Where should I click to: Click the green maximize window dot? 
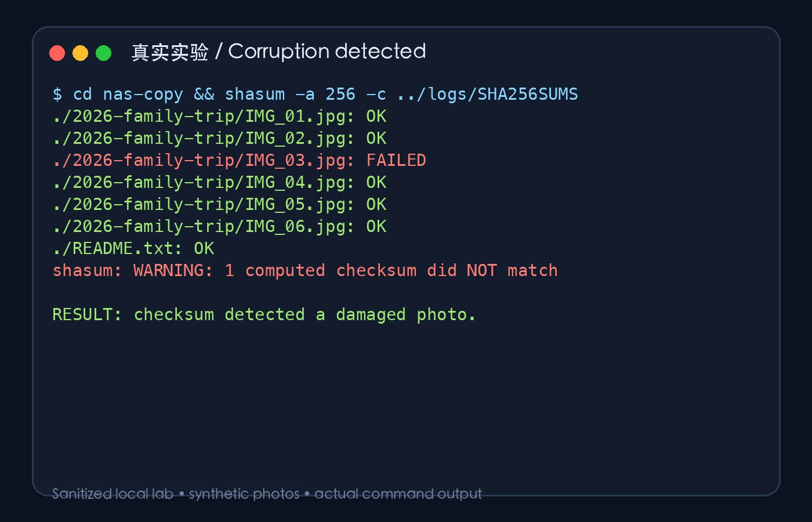pos(103,53)
